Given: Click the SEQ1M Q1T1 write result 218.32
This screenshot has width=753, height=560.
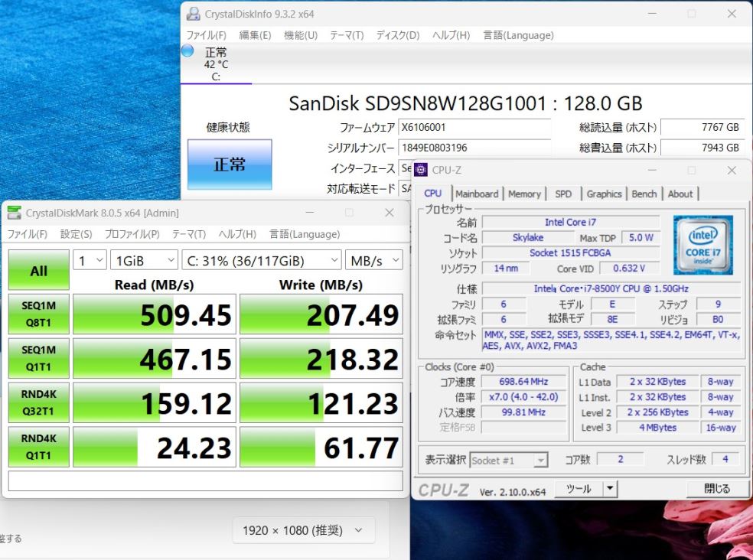Looking at the screenshot, I should pos(321,358).
